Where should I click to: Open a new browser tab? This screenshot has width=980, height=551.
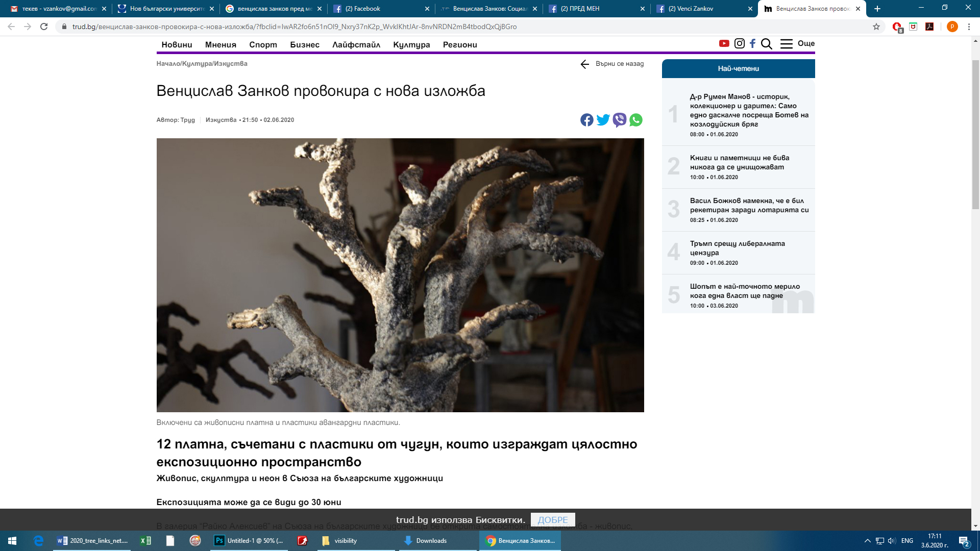pos(877,9)
